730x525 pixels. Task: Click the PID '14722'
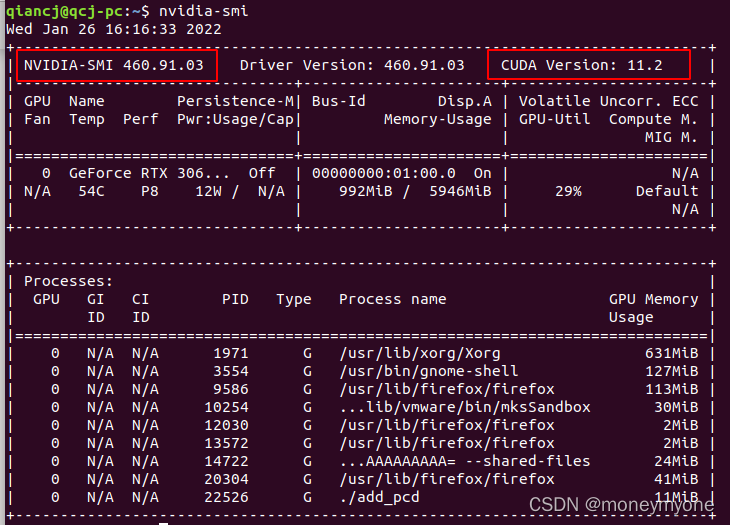coord(226,461)
